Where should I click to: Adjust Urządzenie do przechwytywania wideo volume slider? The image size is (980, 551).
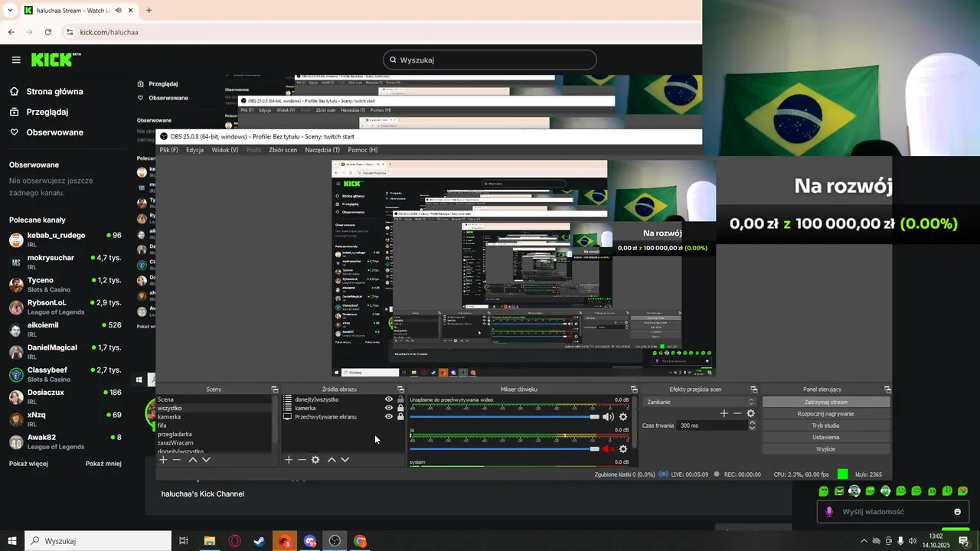505,417
